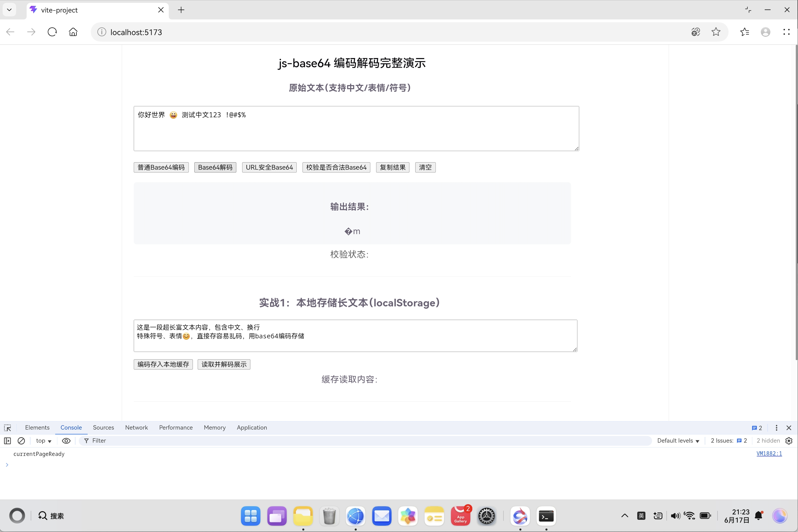Viewport: 798px width, 532px height.
Task: Create a live expression with eye icon
Action: point(66,441)
